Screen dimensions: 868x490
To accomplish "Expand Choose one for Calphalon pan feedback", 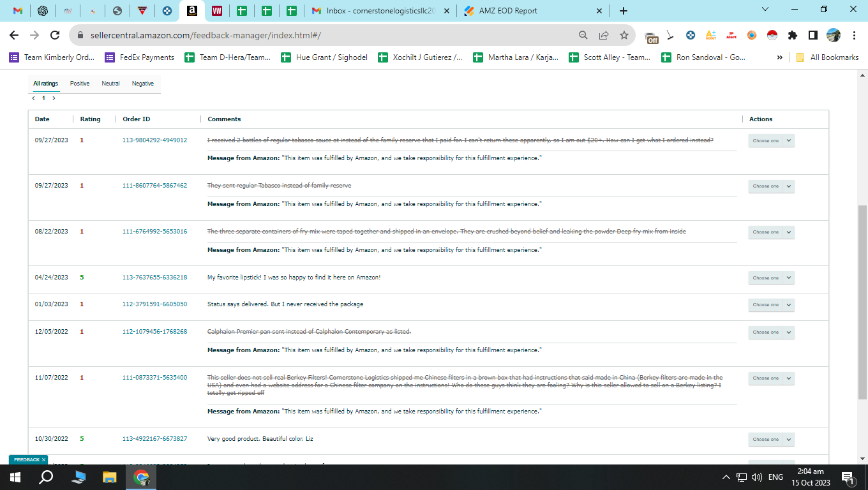I will coord(771,332).
